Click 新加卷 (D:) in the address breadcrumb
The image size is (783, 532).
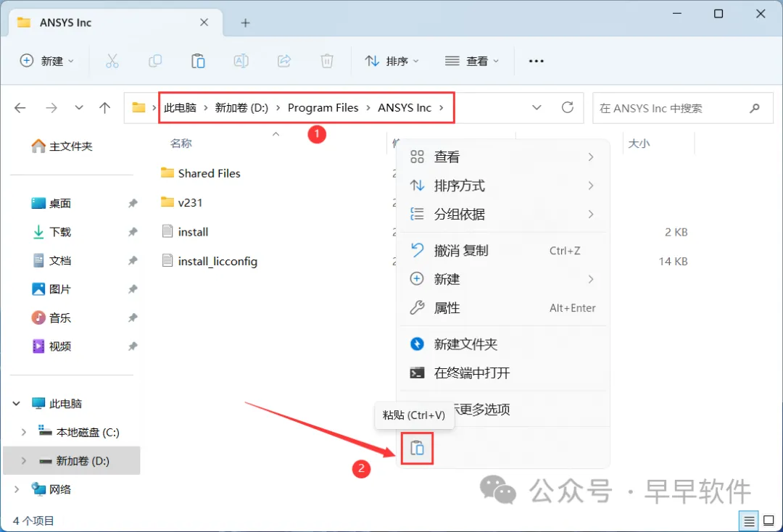[x=241, y=108]
